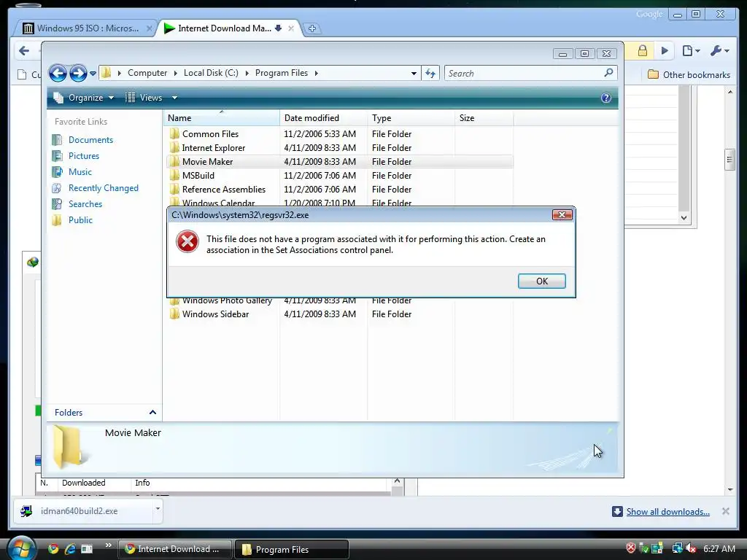The width and height of the screenshot is (747, 560).
Task: Open the browser page menu
Action: click(690, 50)
